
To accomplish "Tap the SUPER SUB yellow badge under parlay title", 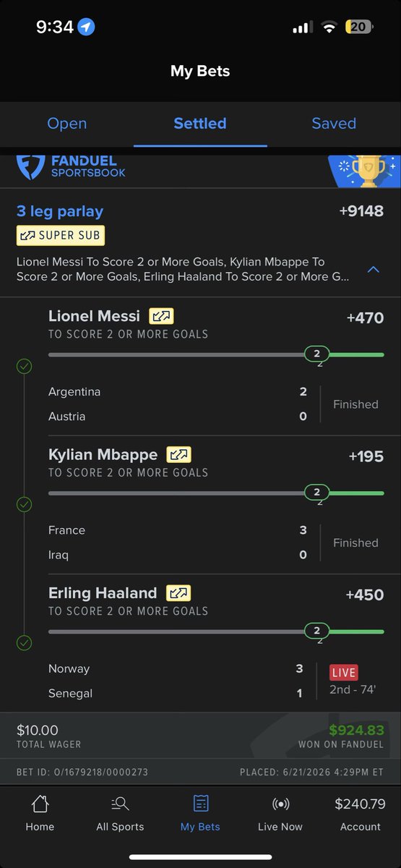I will pyautogui.click(x=61, y=236).
